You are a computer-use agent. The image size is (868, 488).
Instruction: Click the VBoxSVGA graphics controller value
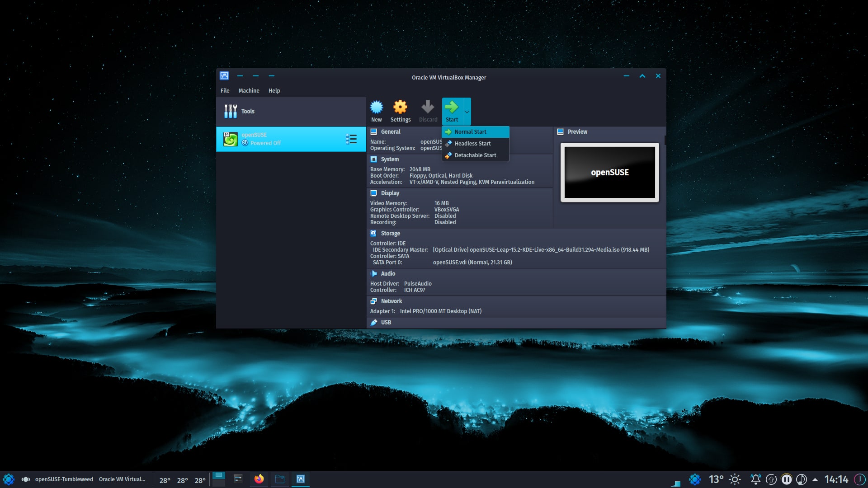(447, 210)
